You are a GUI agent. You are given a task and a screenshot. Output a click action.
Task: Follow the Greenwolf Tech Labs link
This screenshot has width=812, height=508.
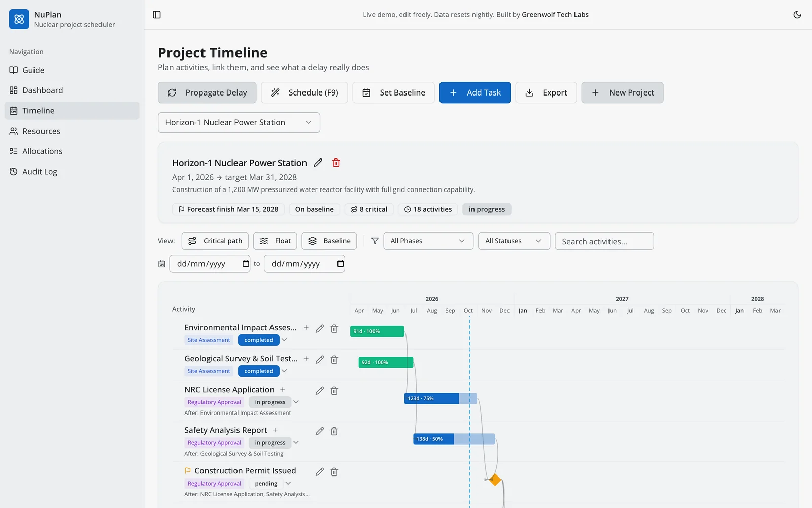555,15
